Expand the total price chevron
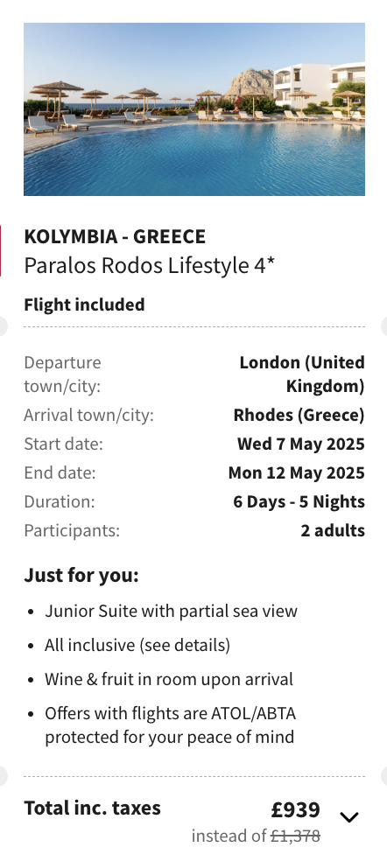 [349, 817]
